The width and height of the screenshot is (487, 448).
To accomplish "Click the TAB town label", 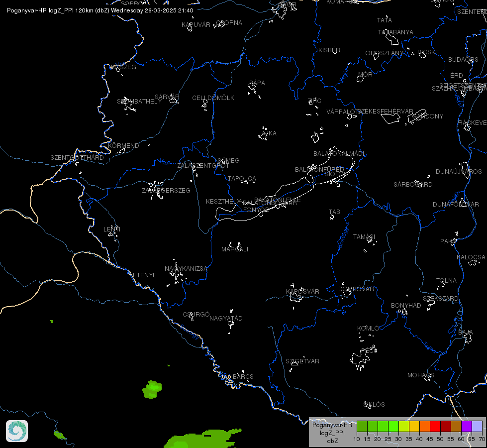I will tap(334, 212).
